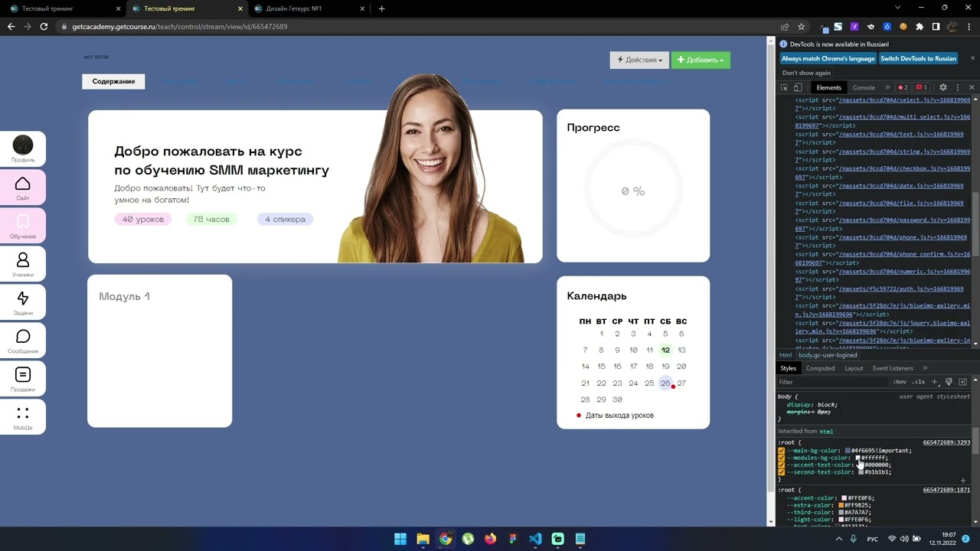Open the Chrome extensions puzzle icon
The width and height of the screenshot is (980, 551).
920,27
